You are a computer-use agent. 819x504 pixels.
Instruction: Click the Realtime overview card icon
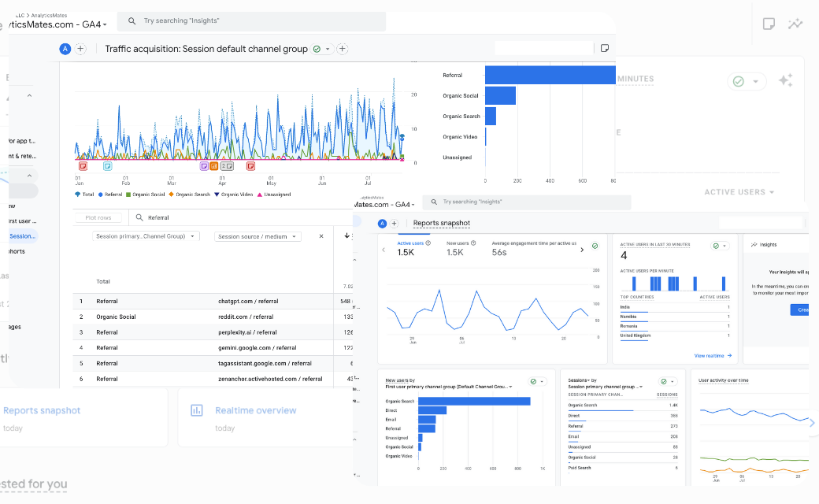pyautogui.click(x=197, y=410)
